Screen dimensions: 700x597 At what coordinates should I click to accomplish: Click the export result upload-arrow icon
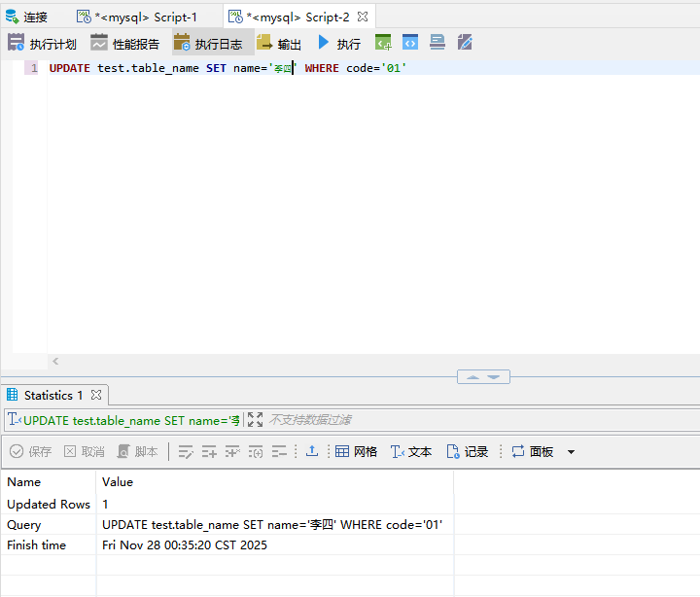coord(312,451)
